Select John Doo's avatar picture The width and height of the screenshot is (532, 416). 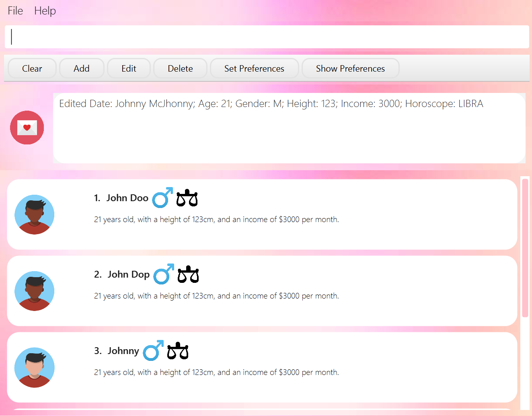[35, 214]
